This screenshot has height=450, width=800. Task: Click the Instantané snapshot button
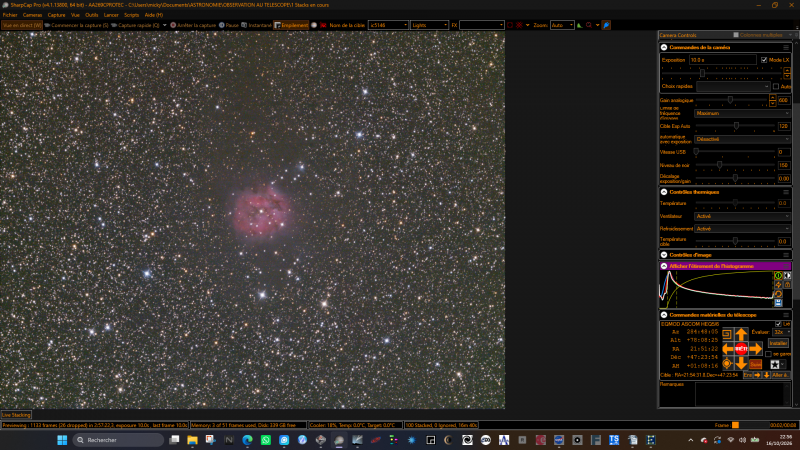(x=257, y=25)
